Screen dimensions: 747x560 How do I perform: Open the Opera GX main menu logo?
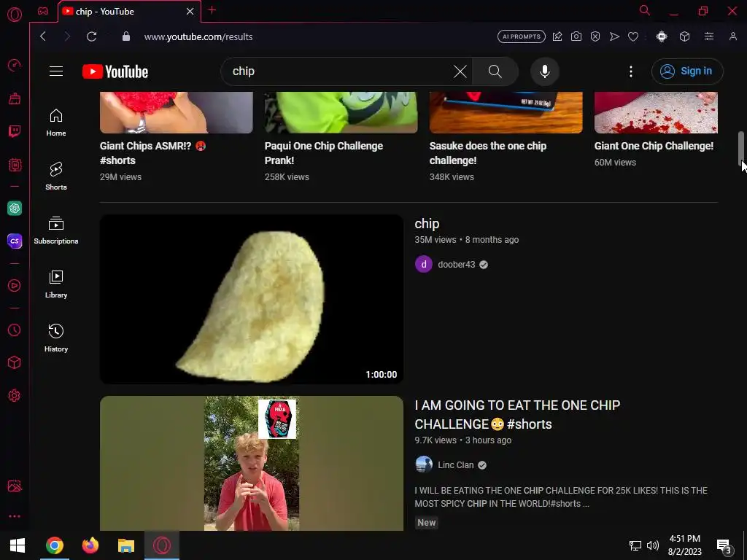pos(15,15)
